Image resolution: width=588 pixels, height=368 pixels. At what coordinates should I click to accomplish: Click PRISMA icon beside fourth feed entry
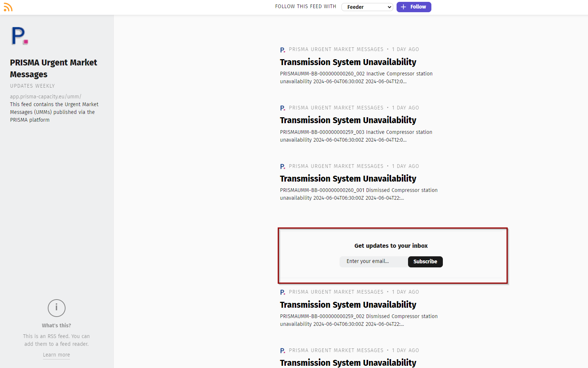click(x=283, y=292)
